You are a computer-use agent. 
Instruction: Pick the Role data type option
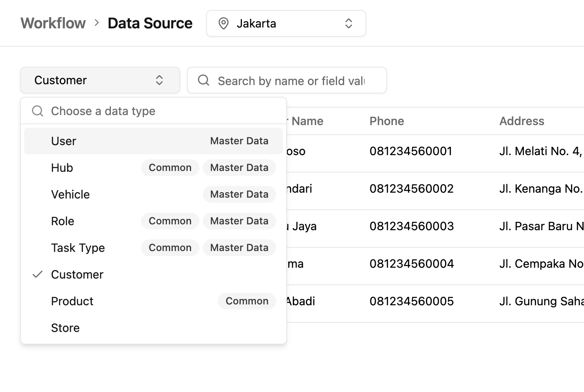coord(154,221)
